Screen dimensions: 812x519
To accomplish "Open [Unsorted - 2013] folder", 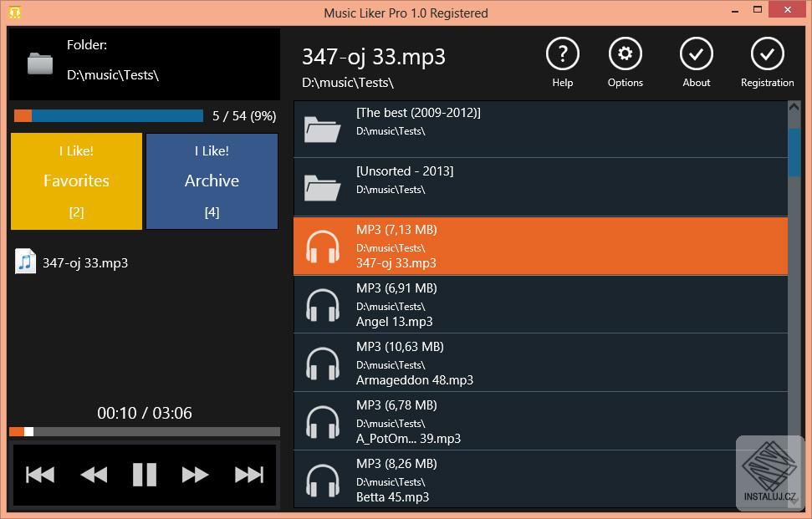I will click(540, 187).
